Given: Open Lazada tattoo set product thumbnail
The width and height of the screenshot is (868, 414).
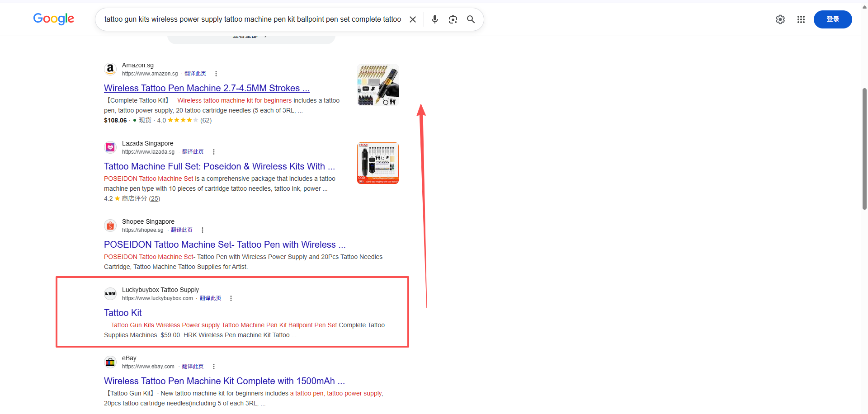Looking at the screenshot, I should [378, 163].
